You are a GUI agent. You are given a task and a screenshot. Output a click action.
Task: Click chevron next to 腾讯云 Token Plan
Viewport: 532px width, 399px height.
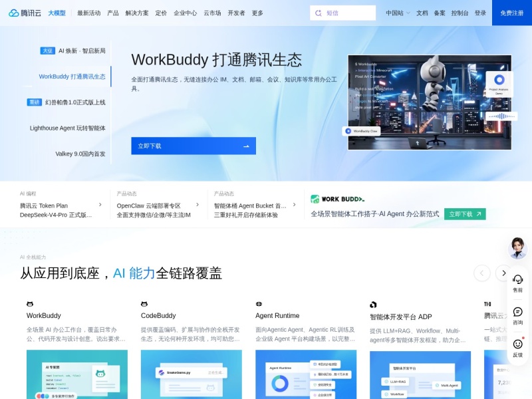pyautogui.click(x=100, y=205)
